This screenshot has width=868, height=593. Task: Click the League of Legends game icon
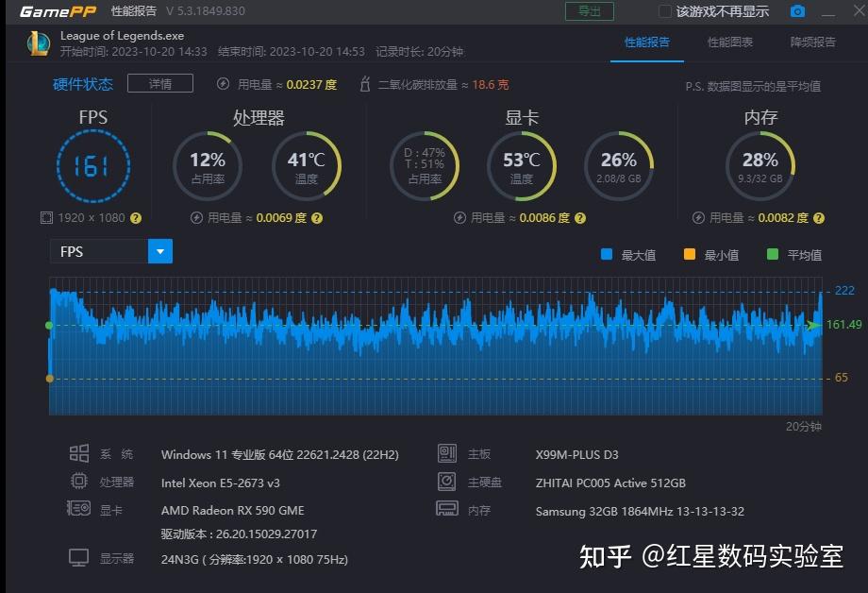(38, 43)
